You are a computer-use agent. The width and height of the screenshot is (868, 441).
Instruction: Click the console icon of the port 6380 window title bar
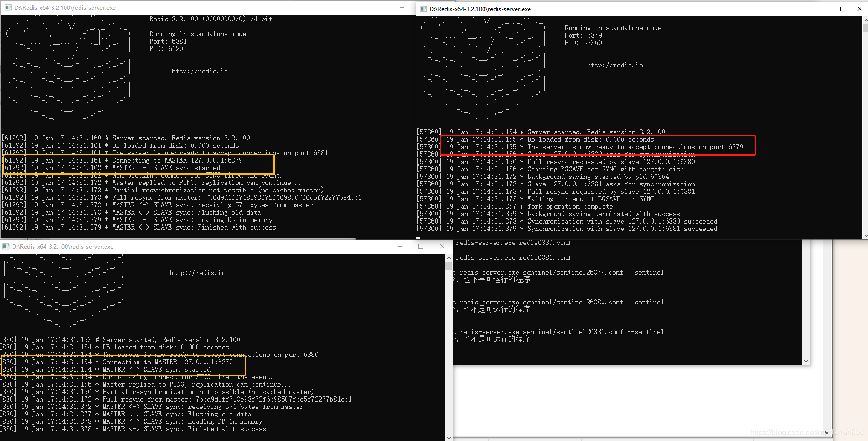(x=6, y=246)
